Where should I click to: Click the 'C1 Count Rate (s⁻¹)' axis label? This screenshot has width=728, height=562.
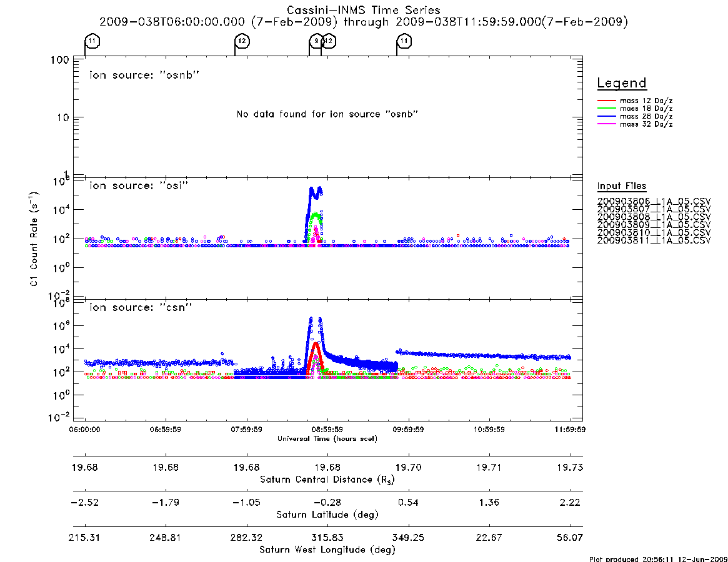tap(33, 239)
